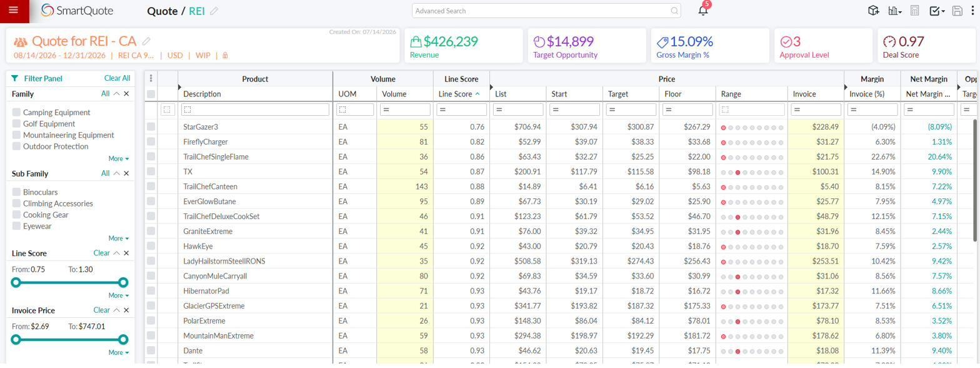Viewport: 980px width, 368px height.
Task: Click the calculator icon in the toolbar
Action: [914, 11]
